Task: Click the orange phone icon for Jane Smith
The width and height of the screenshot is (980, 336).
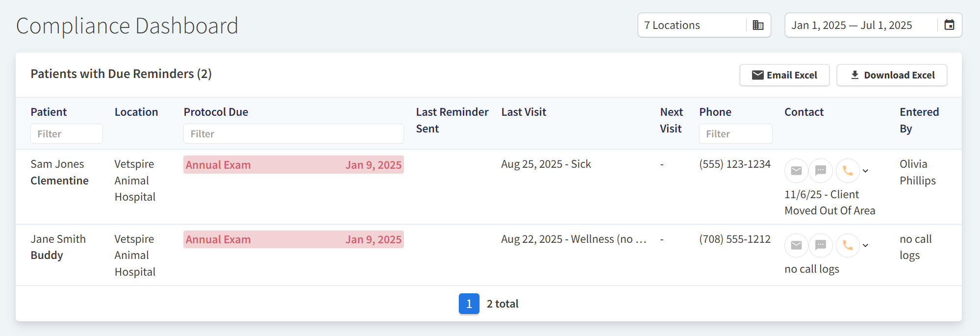Action: [x=848, y=245]
